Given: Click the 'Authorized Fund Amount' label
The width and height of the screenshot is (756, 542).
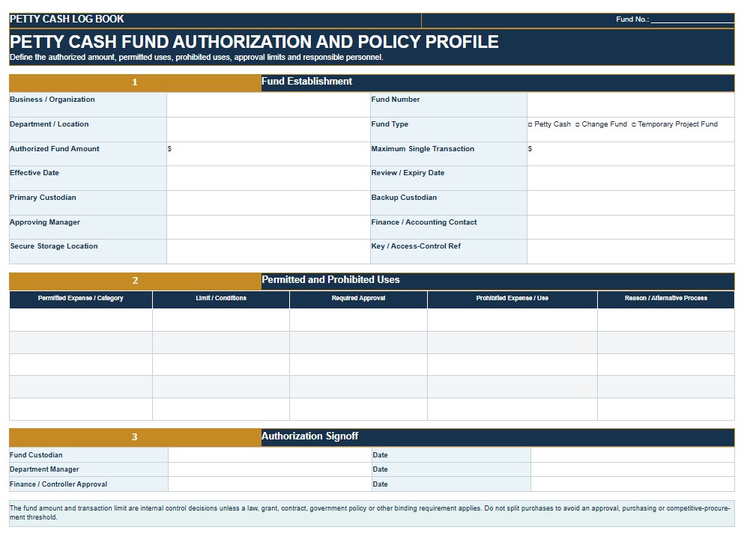Looking at the screenshot, I should (55, 149).
